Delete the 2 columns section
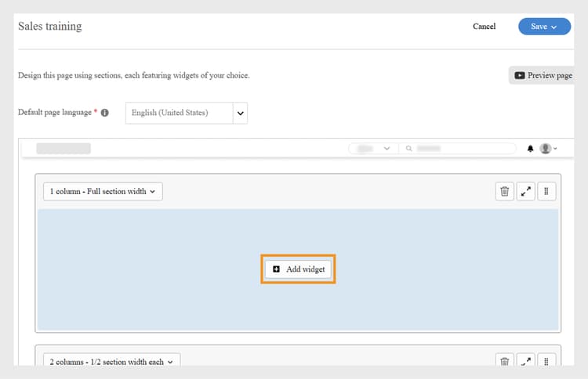The height and width of the screenshot is (379, 588). pos(505,361)
